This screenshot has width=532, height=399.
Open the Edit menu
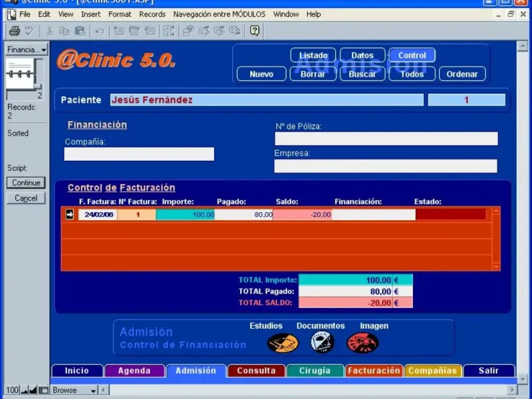click(x=44, y=14)
